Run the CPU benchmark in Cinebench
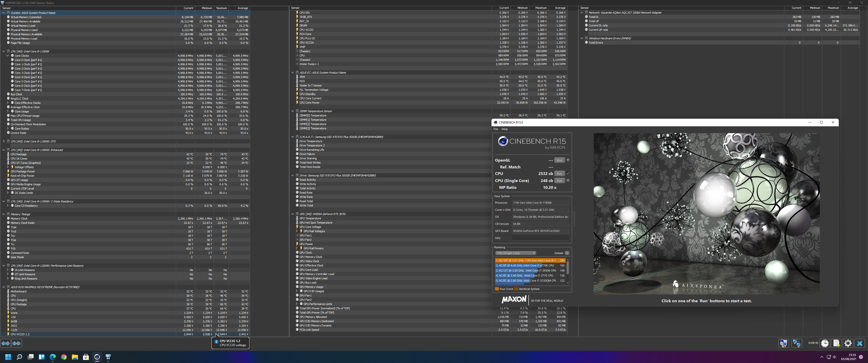 point(559,174)
